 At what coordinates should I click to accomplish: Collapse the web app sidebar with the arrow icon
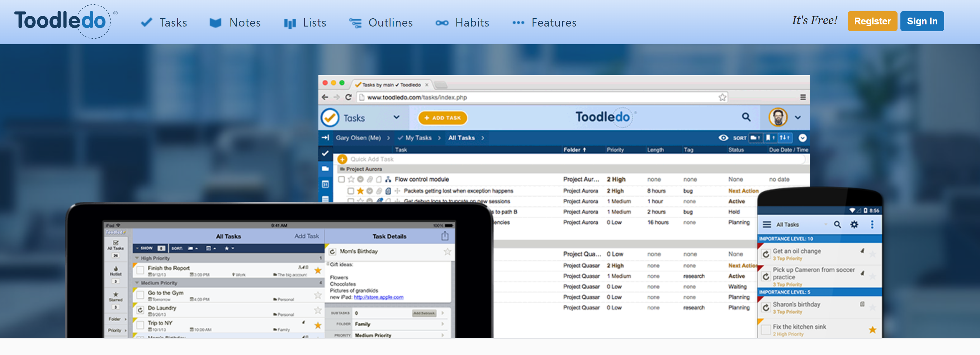(x=325, y=138)
